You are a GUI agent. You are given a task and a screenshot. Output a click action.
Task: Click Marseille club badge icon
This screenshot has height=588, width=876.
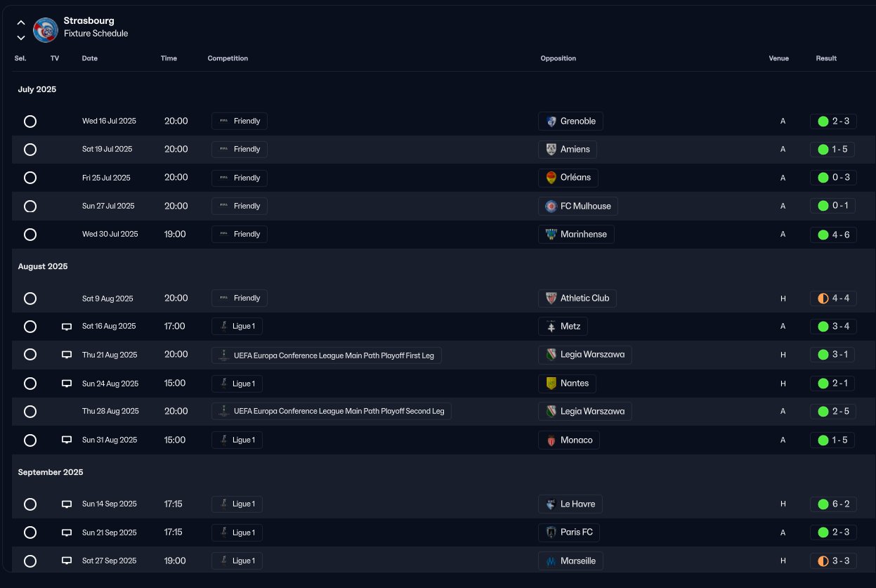click(551, 561)
